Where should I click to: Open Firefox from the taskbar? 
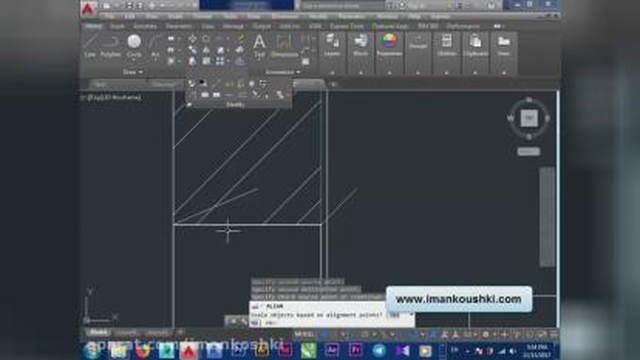[142, 351]
